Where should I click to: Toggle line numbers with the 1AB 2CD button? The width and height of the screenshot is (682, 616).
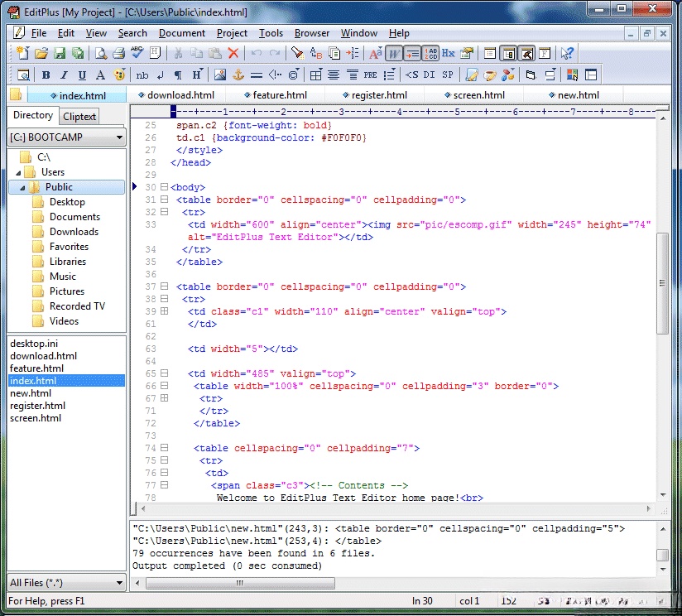(430, 53)
